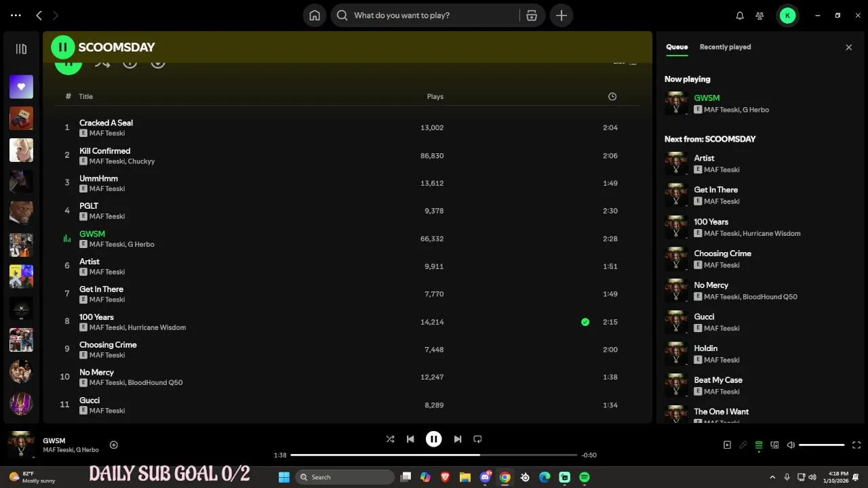Image resolution: width=868 pixels, height=488 pixels.
Task: Go forward with the right arrow
Action: 56,15
